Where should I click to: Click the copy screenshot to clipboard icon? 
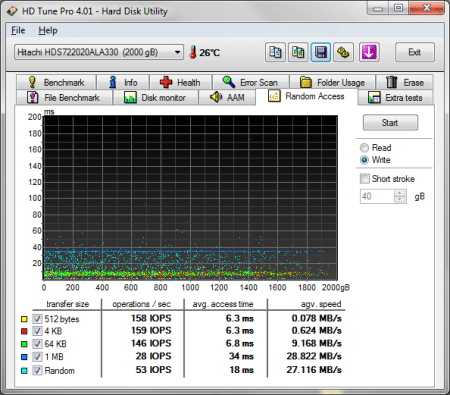[298, 52]
